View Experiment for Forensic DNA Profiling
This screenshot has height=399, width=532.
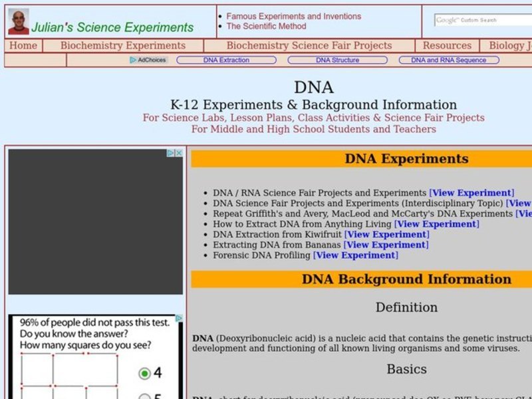tap(356, 255)
